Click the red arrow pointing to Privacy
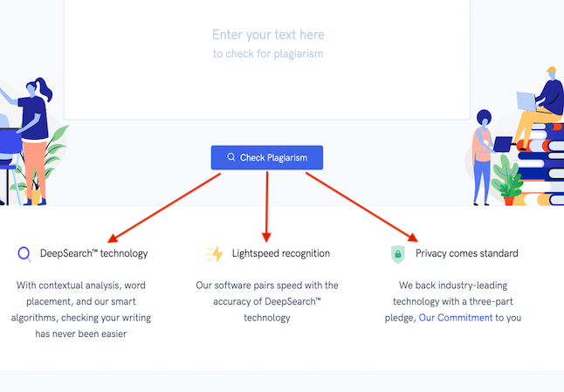Screen dimensions: 564x392 click(361, 207)
